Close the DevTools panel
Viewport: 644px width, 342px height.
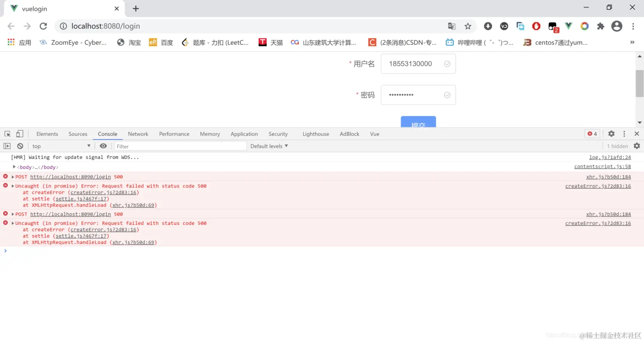coord(637,134)
